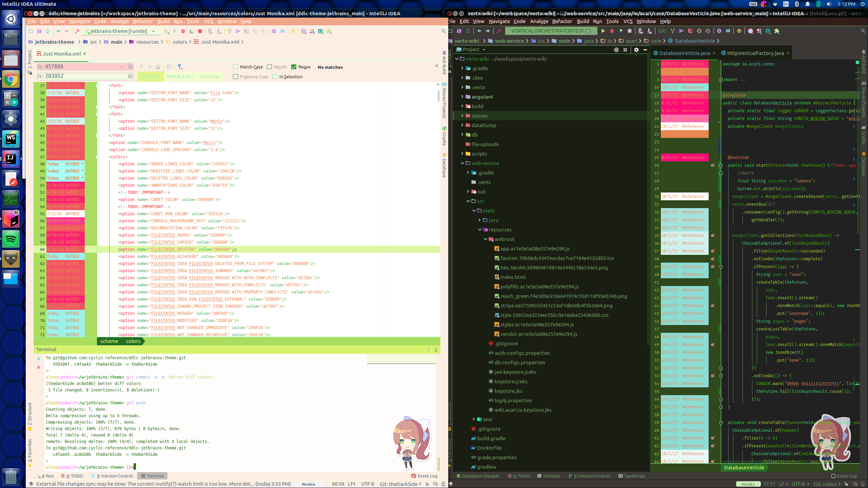Disable the Regex search option
Viewport: 868px width, 488px height.
click(x=294, y=67)
